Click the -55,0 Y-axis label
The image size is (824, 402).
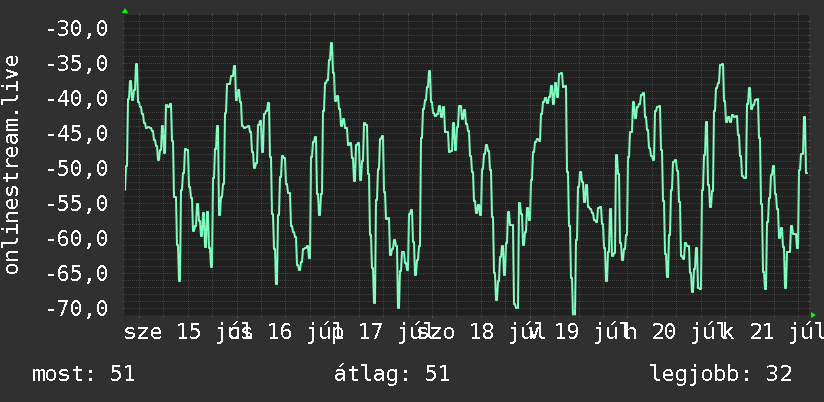pyautogui.click(x=77, y=203)
